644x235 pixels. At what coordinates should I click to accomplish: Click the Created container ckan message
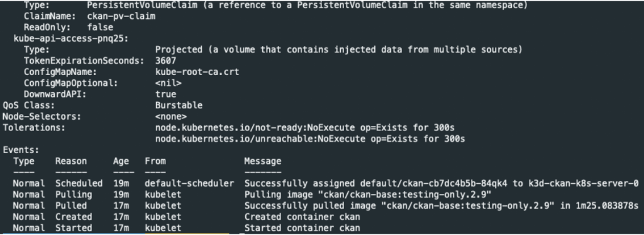pyautogui.click(x=303, y=217)
